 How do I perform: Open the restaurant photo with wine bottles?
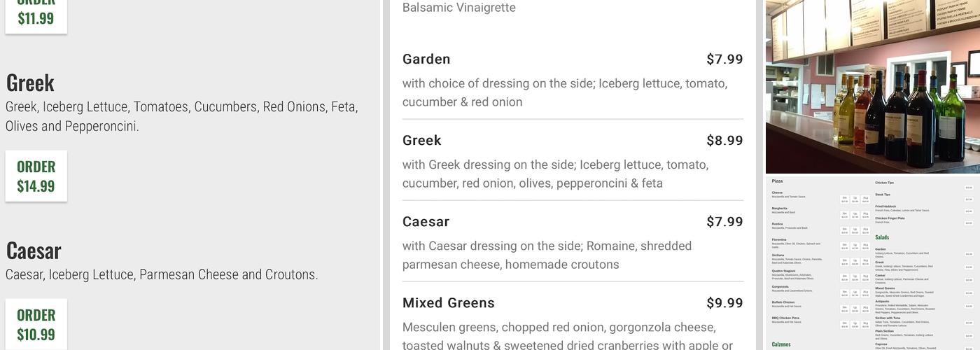(x=872, y=86)
